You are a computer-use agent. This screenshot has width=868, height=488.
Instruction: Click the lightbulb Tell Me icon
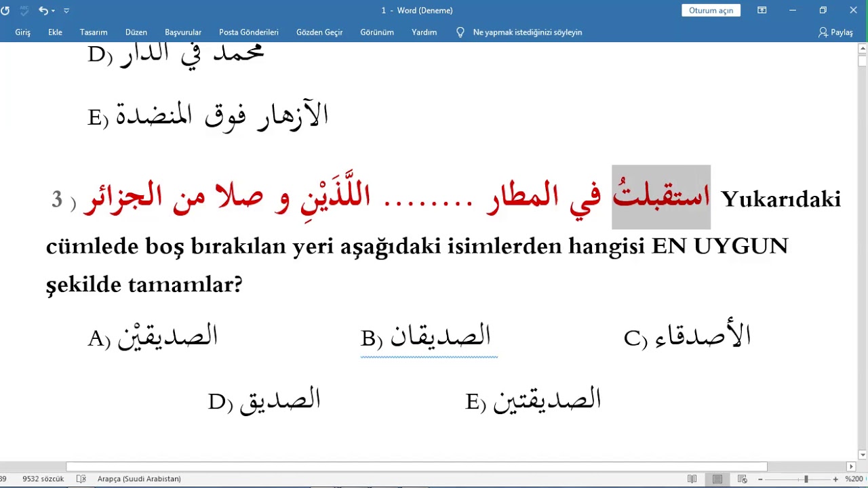click(460, 33)
